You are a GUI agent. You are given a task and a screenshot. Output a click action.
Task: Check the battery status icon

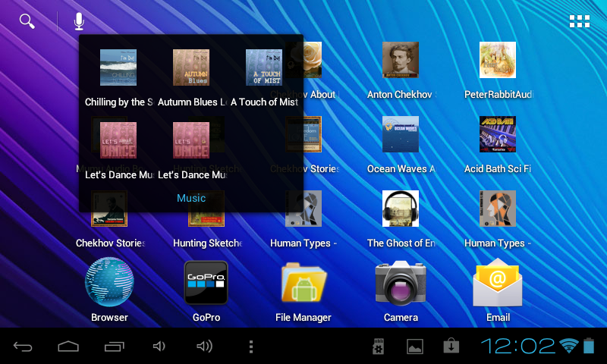(x=589, y=346)
